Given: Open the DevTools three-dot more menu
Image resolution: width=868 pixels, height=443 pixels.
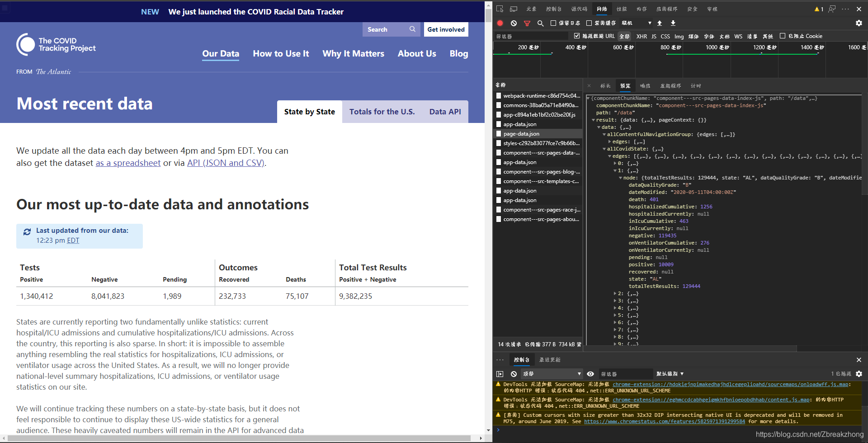Looking at the screenshot, I should pos(845,9).
